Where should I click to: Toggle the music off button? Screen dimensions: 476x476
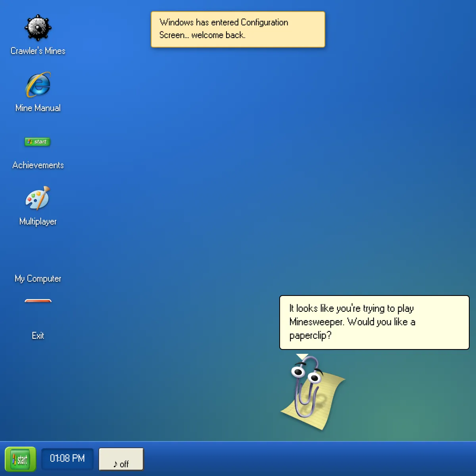pyautogui.click(x=121, y=459)
